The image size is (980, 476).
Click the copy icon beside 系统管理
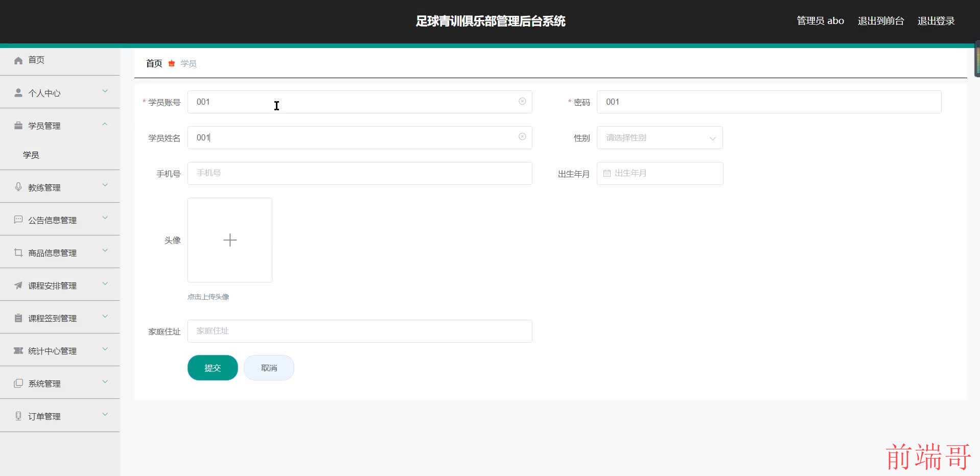coord(18,383)
